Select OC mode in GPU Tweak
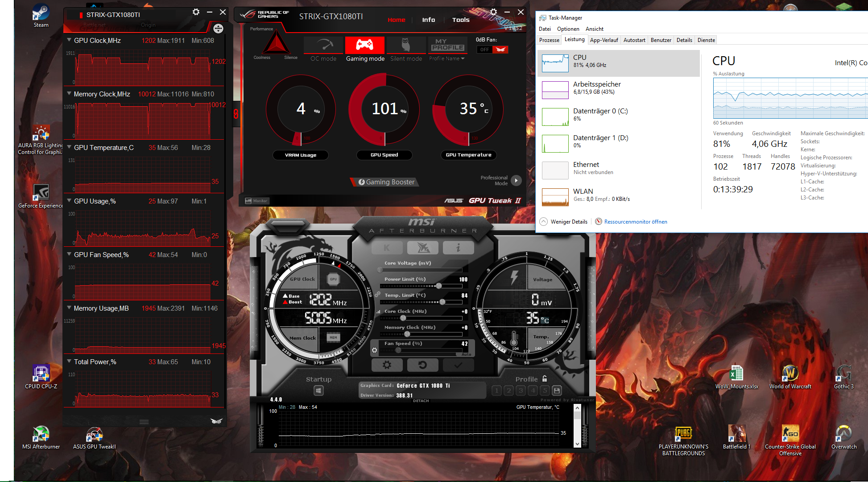This screenshot has width=868, height=482. [x=323, y=46]
